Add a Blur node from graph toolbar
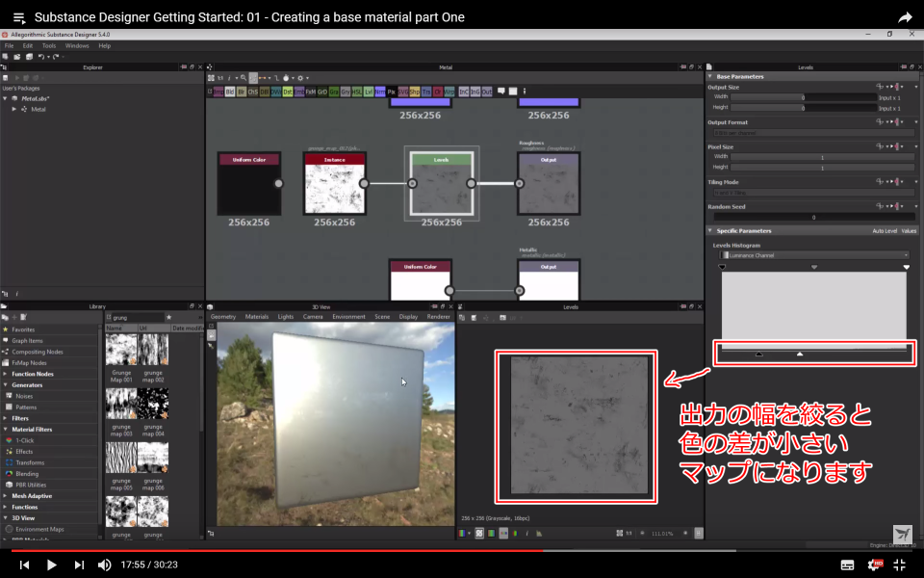 (x=242, y=92)
